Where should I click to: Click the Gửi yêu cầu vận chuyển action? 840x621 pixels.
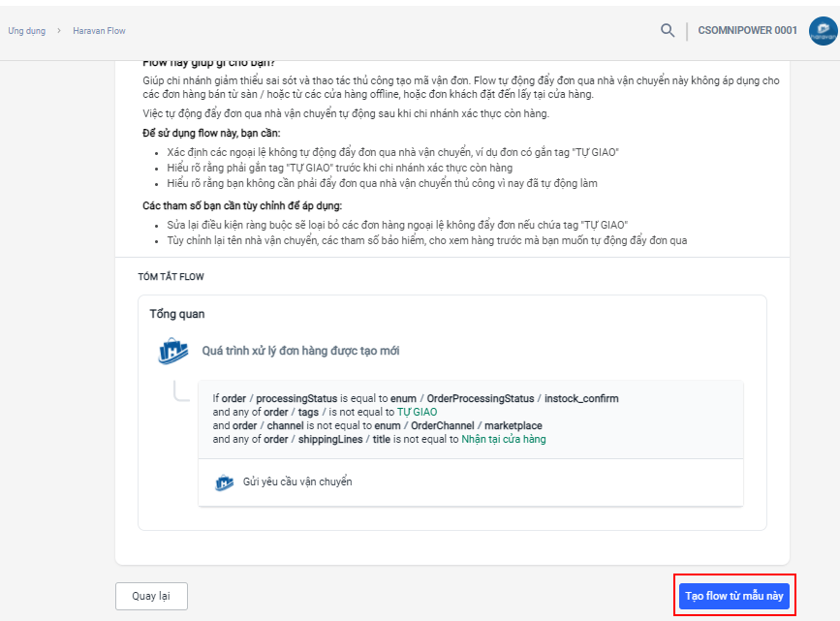pos(297,481)
